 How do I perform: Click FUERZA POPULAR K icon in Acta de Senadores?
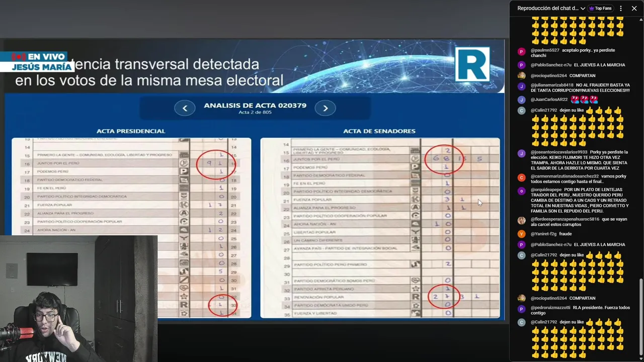[x=416, y=200]
